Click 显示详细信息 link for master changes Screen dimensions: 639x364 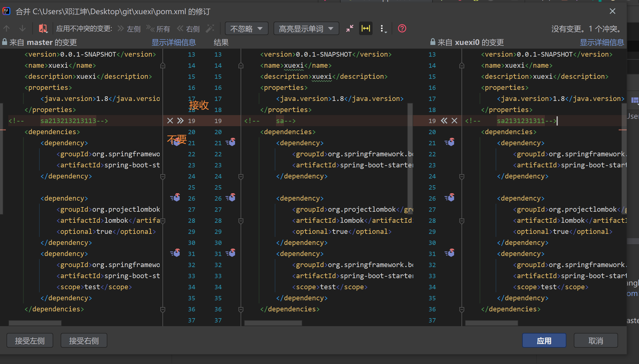click(x=174, y=42)
